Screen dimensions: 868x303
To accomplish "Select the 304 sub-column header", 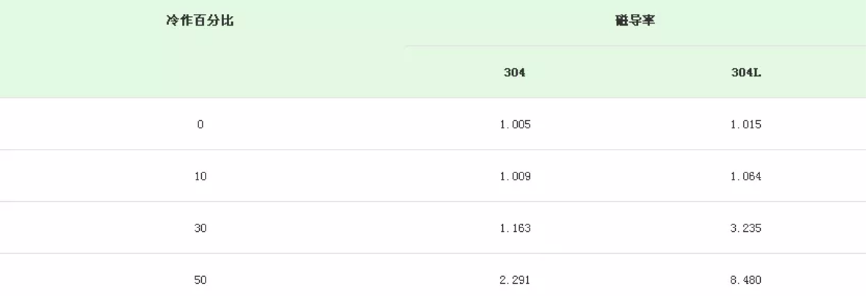I will pos(515,73).
